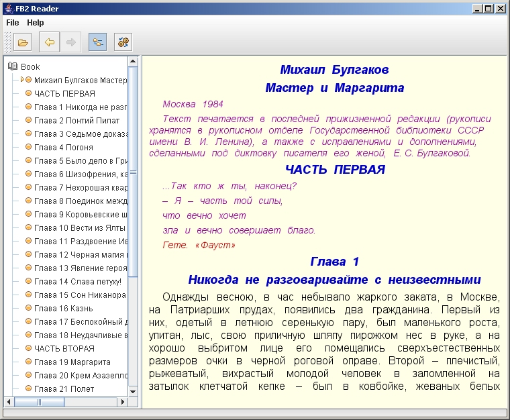Click the orange bullet icon beside Глава 14
The width and height of the screenshot is (510, 420).
[28, 281]
